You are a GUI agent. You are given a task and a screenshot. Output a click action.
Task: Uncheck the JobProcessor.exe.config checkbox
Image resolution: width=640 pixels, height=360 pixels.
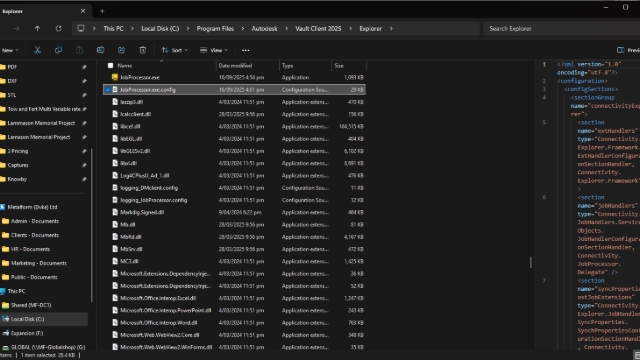click(108, 89)
